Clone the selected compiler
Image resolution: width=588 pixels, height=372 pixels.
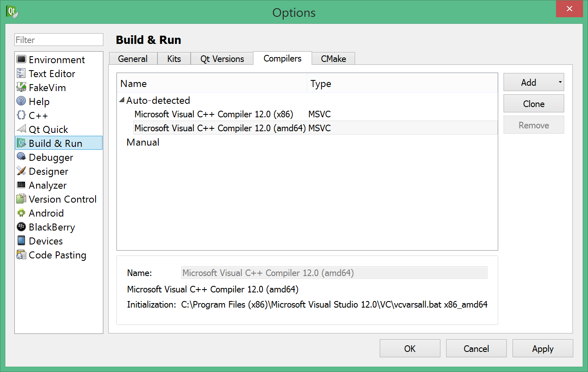point(533,104)
